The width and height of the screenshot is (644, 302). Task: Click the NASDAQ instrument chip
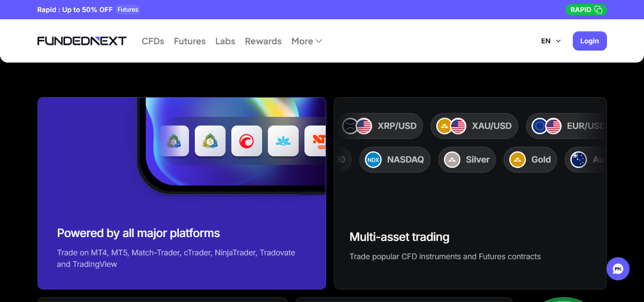[394, 160]
